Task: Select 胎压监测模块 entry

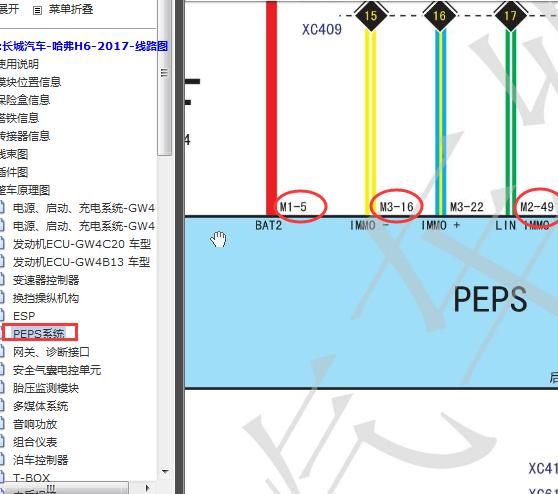Action: (46, 388)
